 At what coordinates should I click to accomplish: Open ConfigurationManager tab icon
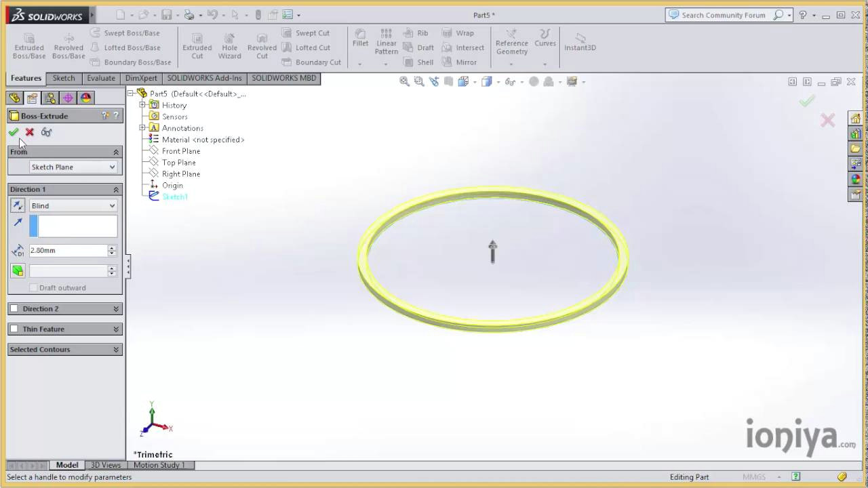tap(50, 98)
